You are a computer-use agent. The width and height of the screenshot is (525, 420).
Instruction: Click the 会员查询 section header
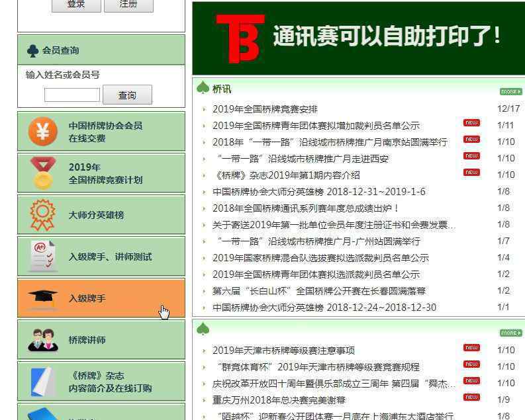coord(101,50)
